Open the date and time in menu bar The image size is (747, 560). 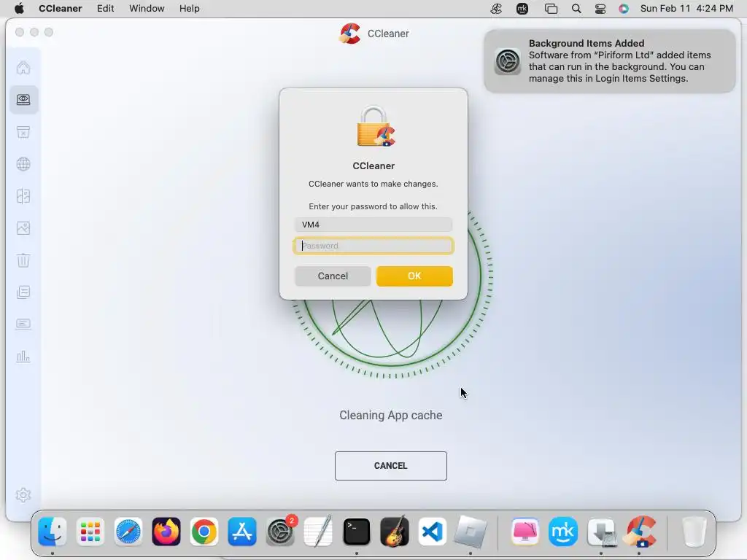(x=686, y=9)
